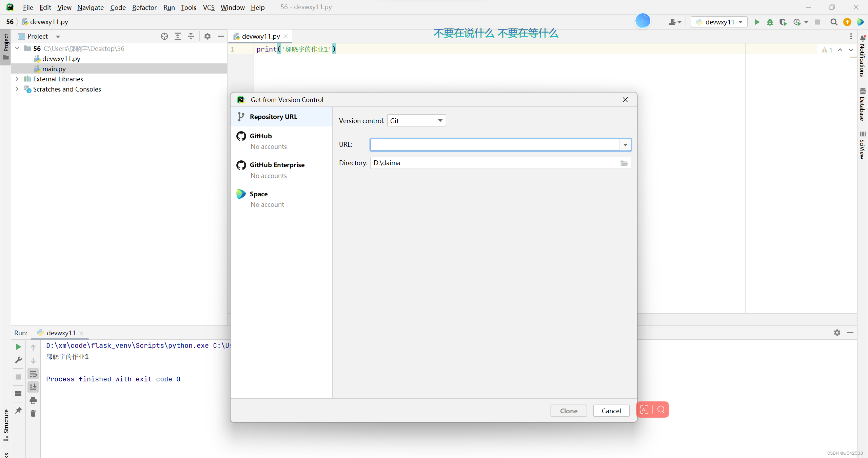Select Opened File in Project panel
This screenshot has width=868, height=458.
tap(164, 36)
